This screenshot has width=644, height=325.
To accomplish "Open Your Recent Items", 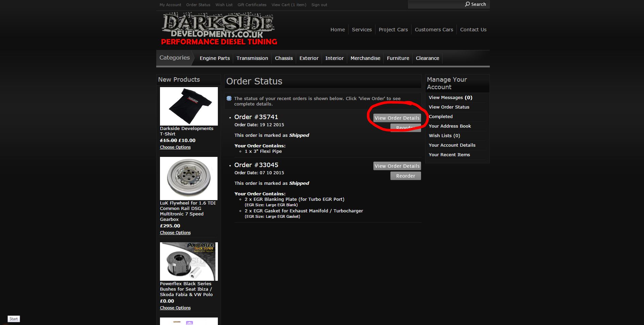I will (x=449, y=155).
